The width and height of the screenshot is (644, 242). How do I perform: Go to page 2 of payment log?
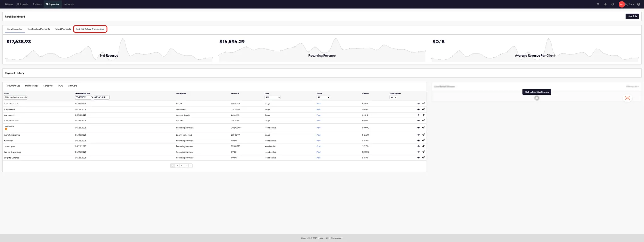tap(177, 166)
